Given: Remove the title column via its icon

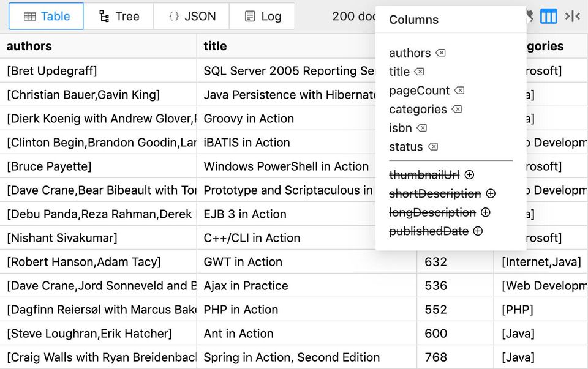Looking at the screenshot, I should tap(419, 72).
